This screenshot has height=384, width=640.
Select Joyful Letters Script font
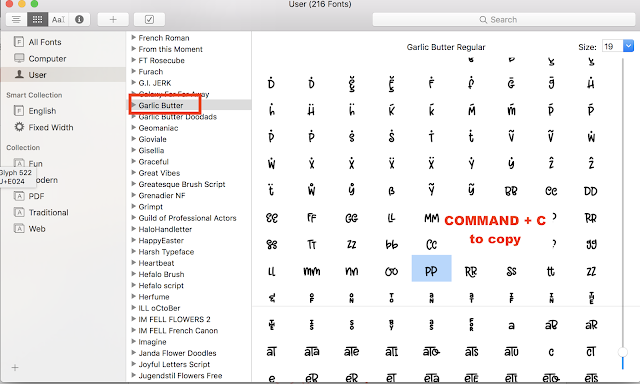174,364
